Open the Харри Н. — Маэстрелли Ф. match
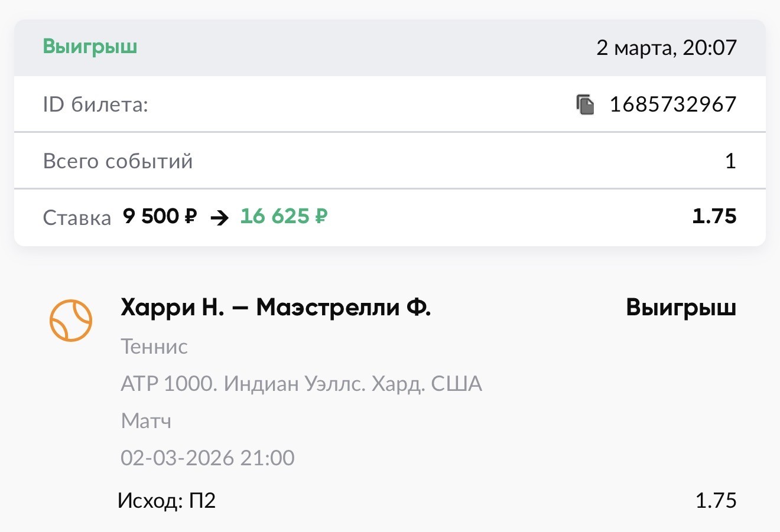 pos(275,308)
